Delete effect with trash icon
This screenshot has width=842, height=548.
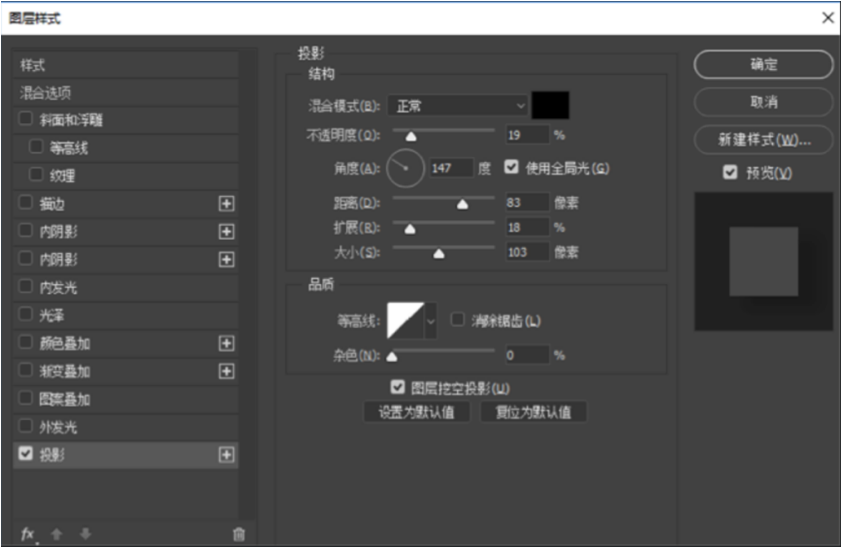coord(239,534)
